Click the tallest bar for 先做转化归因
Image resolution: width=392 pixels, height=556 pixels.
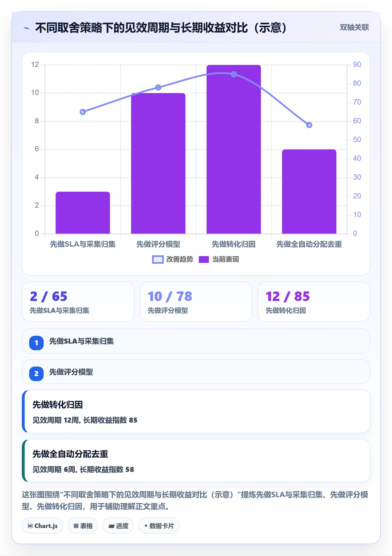[x=234, y=149]
